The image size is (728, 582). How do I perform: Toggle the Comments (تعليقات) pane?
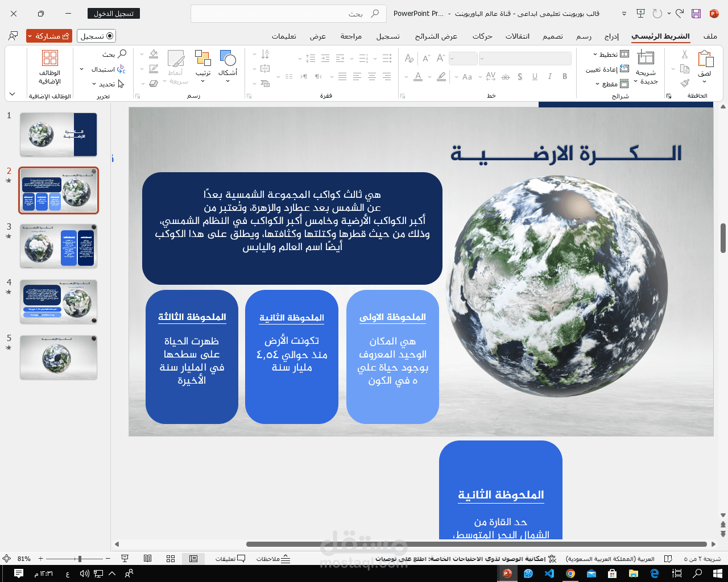(x=230, y=559)
